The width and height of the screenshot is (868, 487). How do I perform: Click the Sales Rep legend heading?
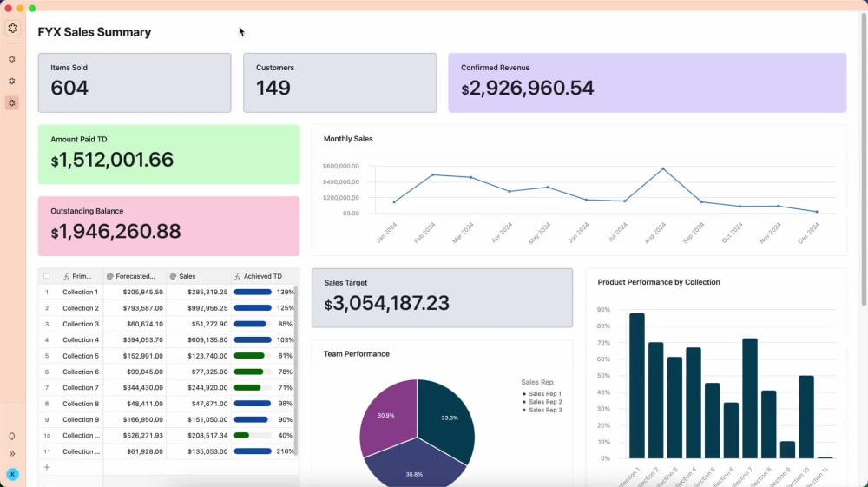point(537,383)
